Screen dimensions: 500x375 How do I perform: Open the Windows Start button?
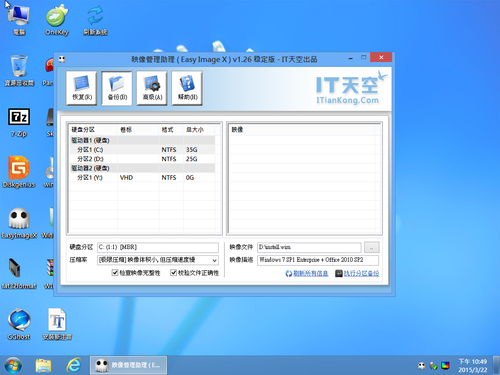coord(13,366)
